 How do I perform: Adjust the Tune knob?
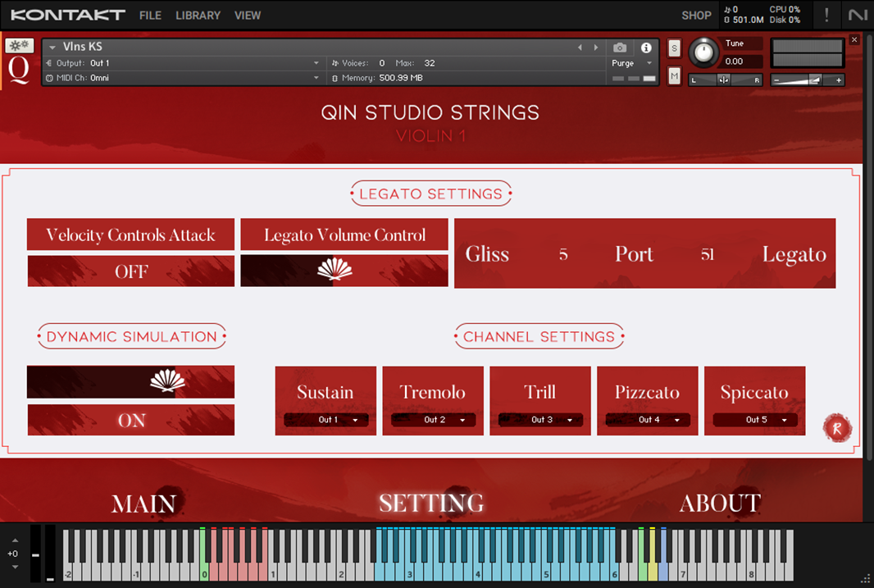point(703,51)
